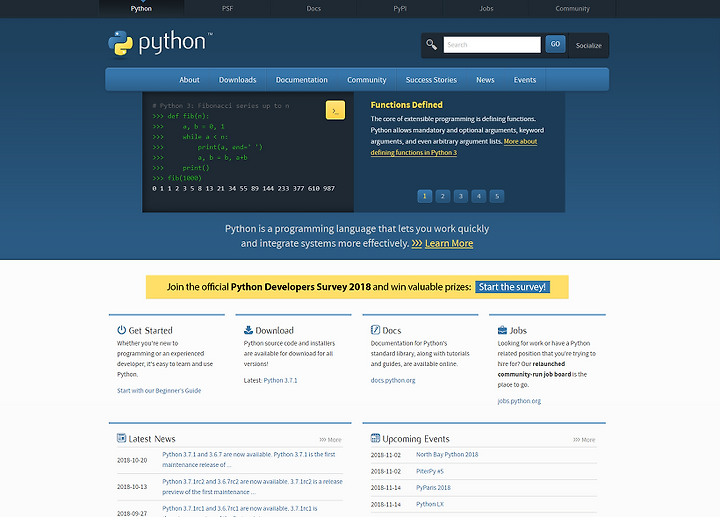Open the PyPI top tab
Image resolution: width=720 pixels, height=517 pixels.
click(400, 9)
